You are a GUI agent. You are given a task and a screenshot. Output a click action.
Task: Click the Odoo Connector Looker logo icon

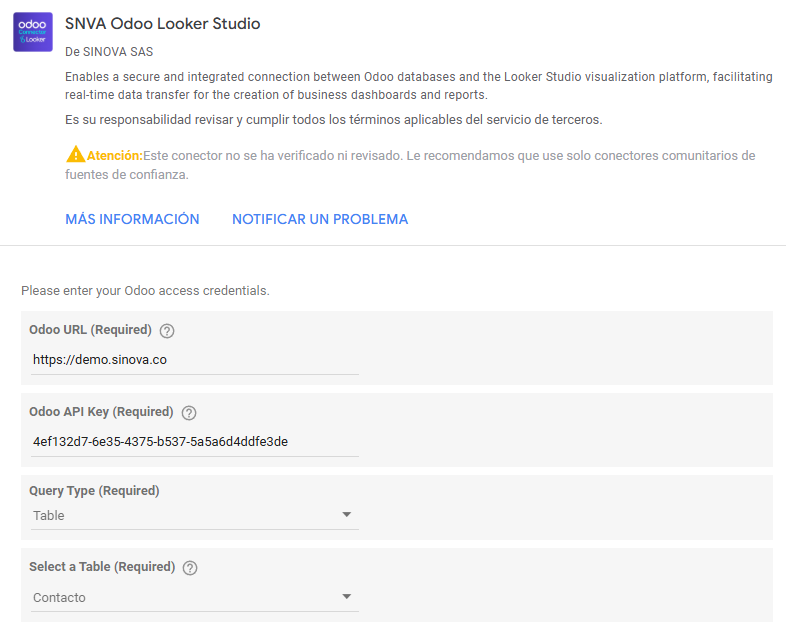tap(33, 32)
